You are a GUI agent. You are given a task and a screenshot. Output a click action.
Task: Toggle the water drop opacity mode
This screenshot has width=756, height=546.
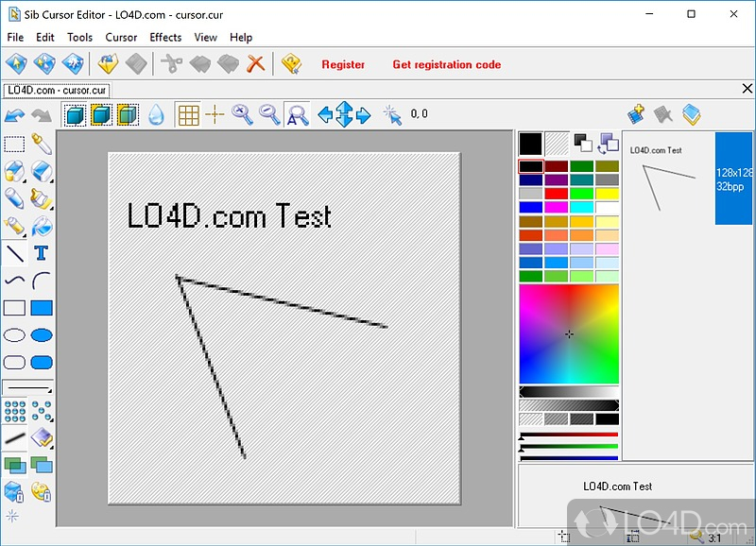coord(156,115)
